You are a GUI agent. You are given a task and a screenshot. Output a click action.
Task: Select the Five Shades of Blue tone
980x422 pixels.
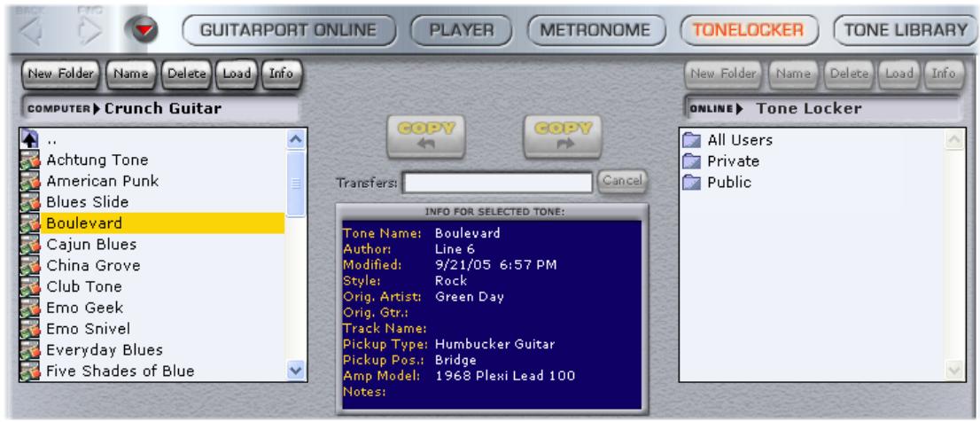(120, 371)
